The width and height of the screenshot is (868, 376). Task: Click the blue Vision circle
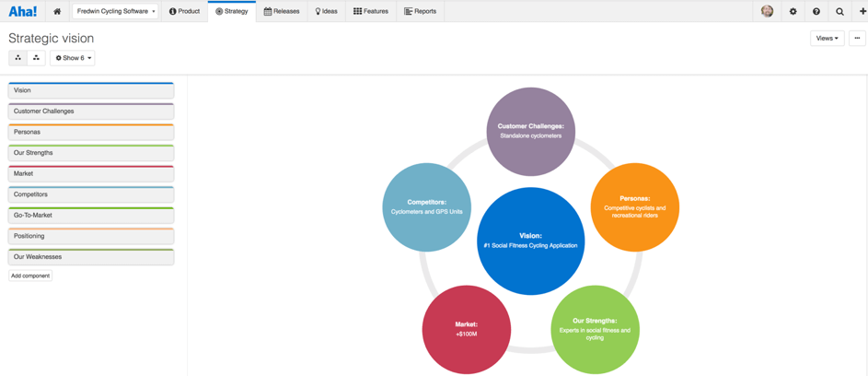530,241
